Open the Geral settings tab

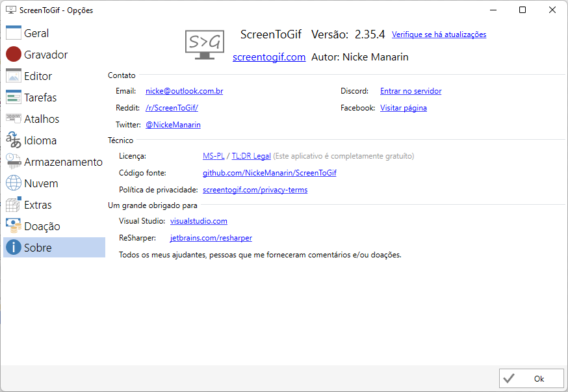(54, 33)
